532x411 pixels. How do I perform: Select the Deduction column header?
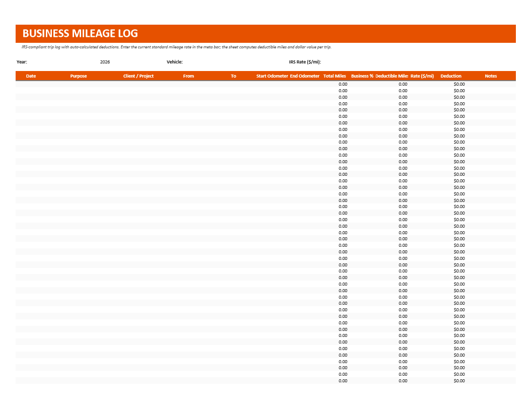click(451, 76)
